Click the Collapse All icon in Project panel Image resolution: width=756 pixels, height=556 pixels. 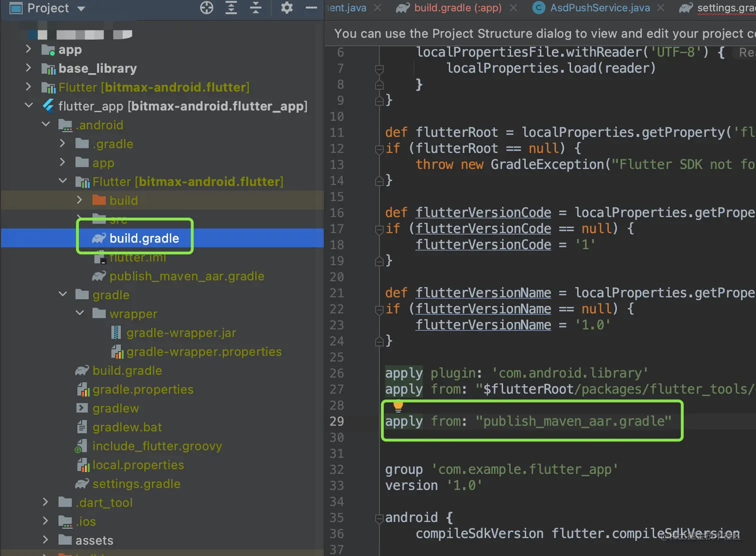255,7
